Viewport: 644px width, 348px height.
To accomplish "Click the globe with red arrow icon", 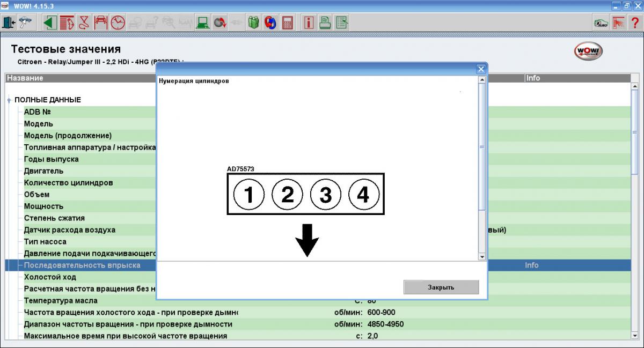I will [x=219, y=23].
